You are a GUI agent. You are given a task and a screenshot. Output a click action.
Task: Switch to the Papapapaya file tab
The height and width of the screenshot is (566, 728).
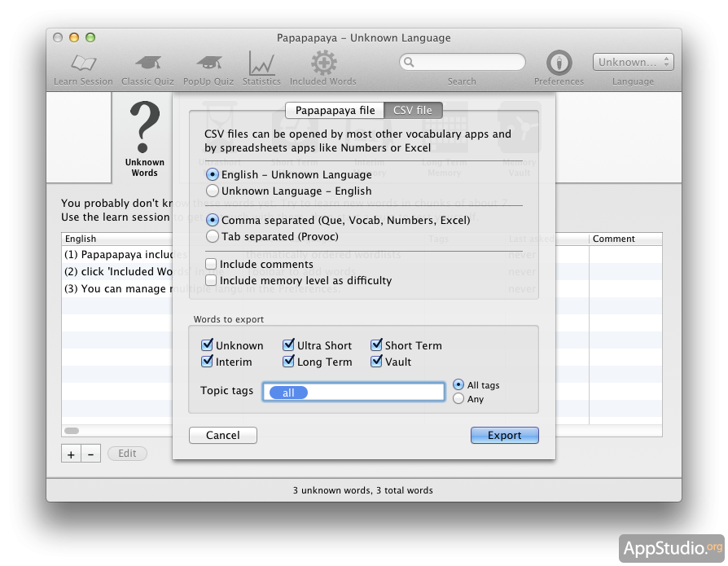pyautogui.click(x=335, y=111)
